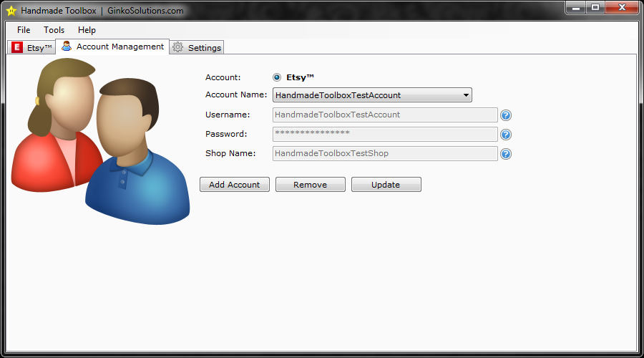Minimize the Handmade Toolbox window

click(576, 7)
